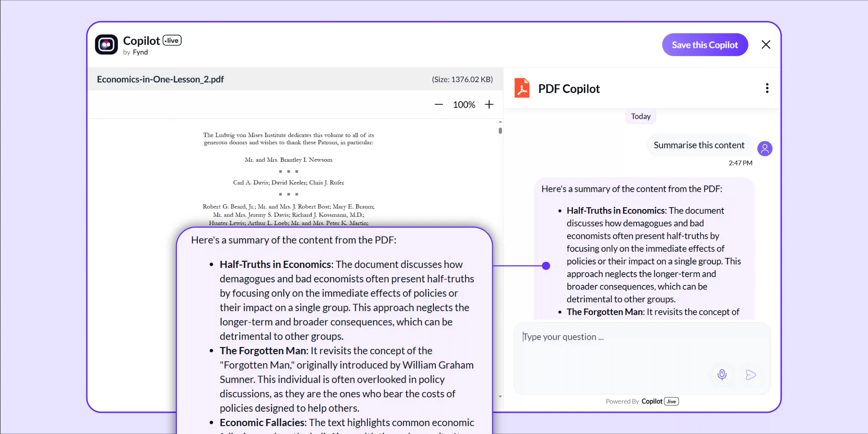868x434 pixels.
Task: Click the zoom in plus icon
Action: click(489, 104)
